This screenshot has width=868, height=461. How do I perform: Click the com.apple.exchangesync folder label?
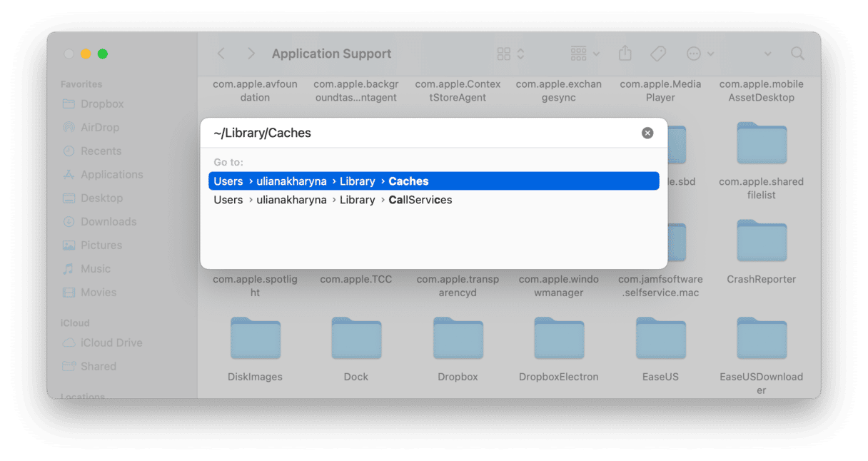tap(559, 91)
